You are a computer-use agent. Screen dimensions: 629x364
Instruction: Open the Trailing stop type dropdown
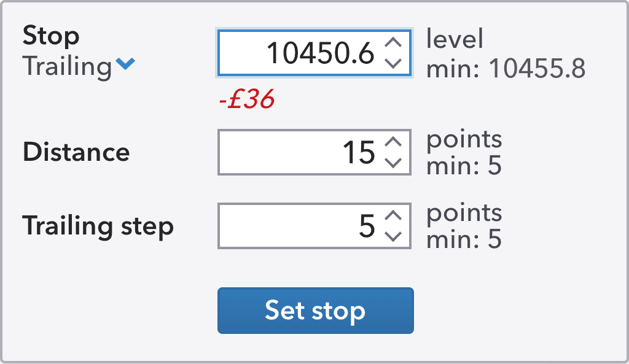74,66
